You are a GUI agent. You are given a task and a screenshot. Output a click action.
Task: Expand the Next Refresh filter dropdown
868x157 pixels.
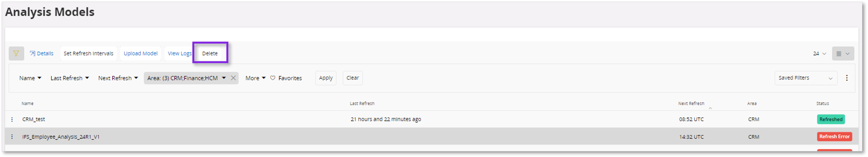tap(118, 78)
